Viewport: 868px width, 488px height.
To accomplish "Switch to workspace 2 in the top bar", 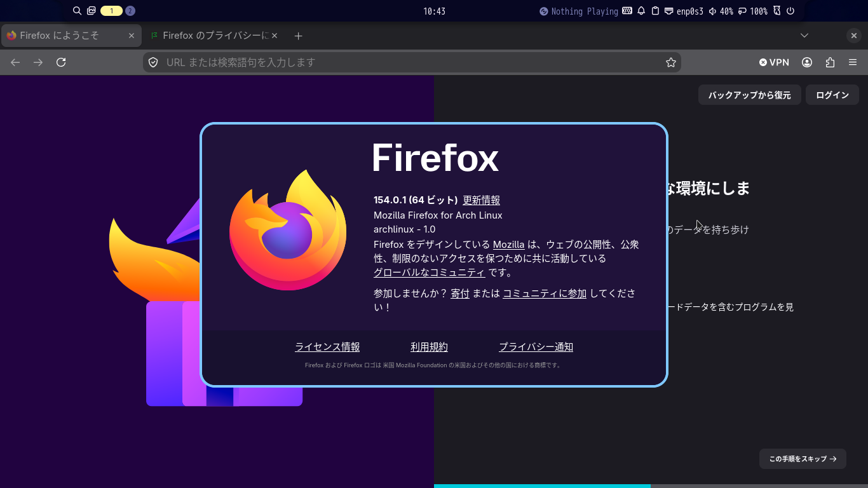I will point(130,11).
